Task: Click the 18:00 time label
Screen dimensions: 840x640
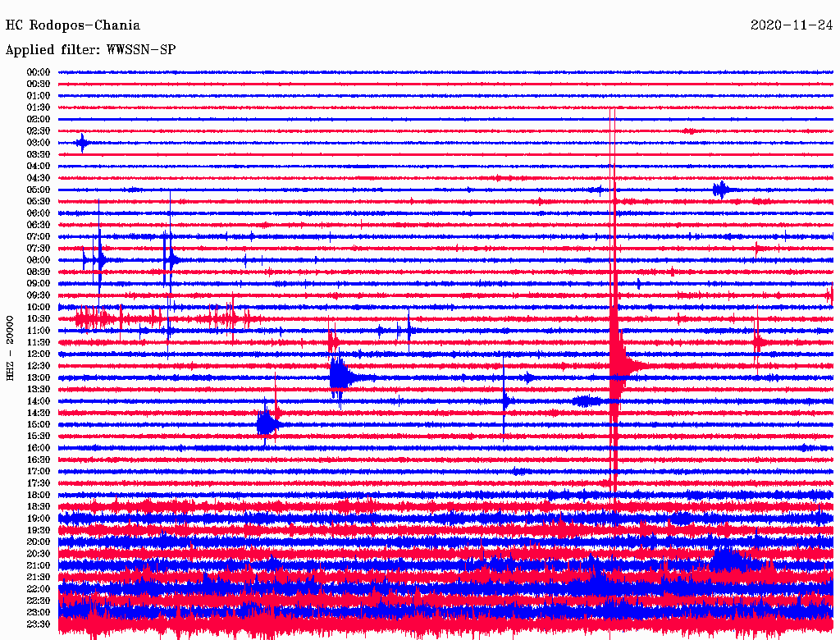Action: pyautogui.click(x=39, y=495)
